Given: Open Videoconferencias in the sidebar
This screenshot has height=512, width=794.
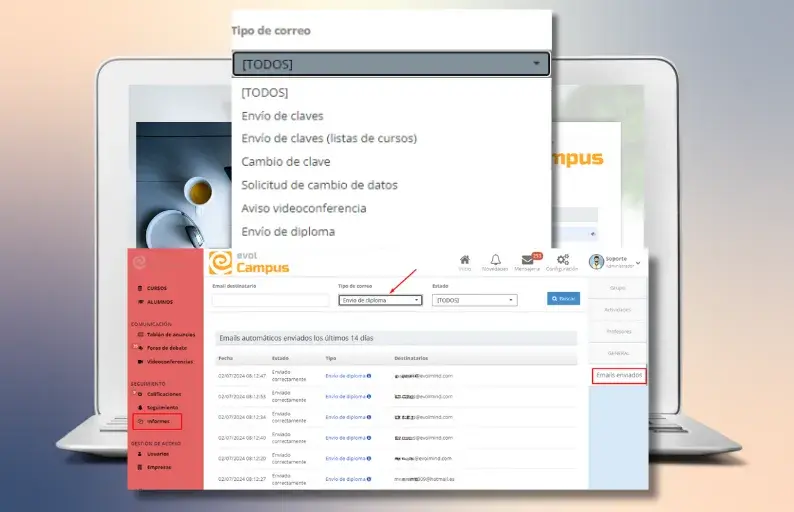Looking at the screenshot, I should tap(170, 362).
